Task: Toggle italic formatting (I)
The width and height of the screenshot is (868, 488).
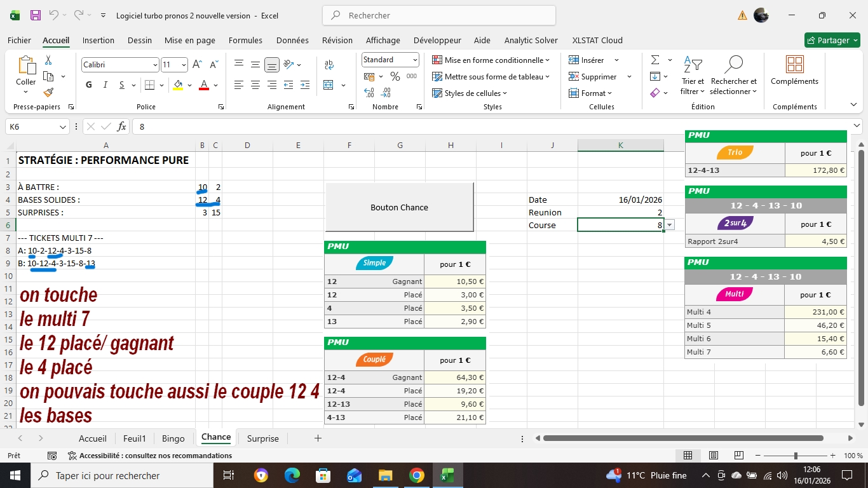Action: (x=105, y=85)
